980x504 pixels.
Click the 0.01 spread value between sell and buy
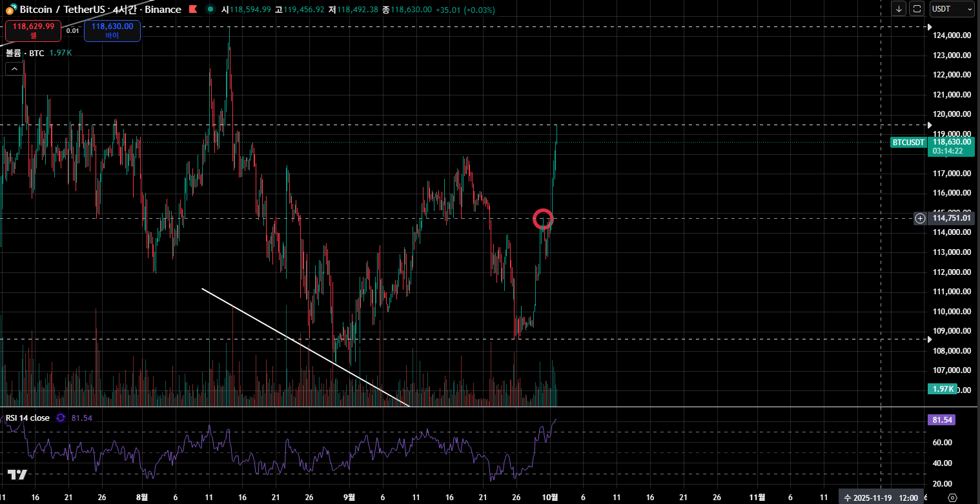tap(73, 30)
